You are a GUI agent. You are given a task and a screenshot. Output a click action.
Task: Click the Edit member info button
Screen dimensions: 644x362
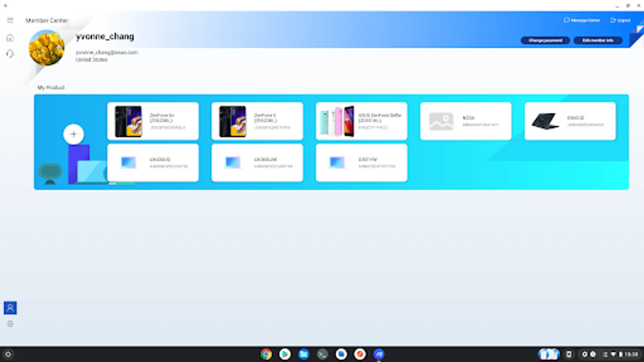coord(598,40)
